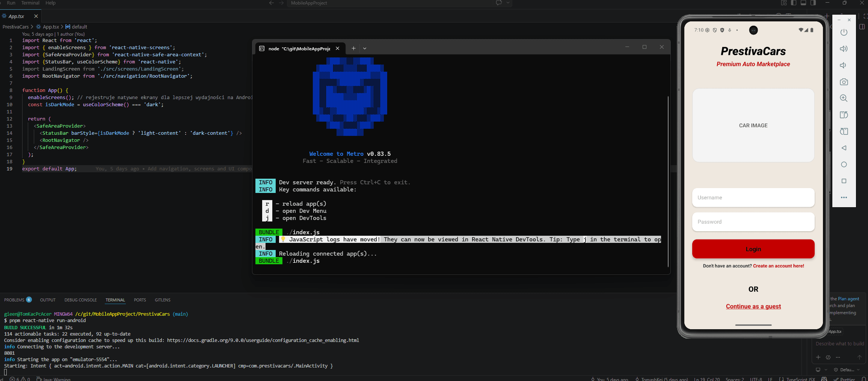Image resolution: width=868 pixels, height=381 pixels.
Task: Open the Run menu
Action: (11, 3)
